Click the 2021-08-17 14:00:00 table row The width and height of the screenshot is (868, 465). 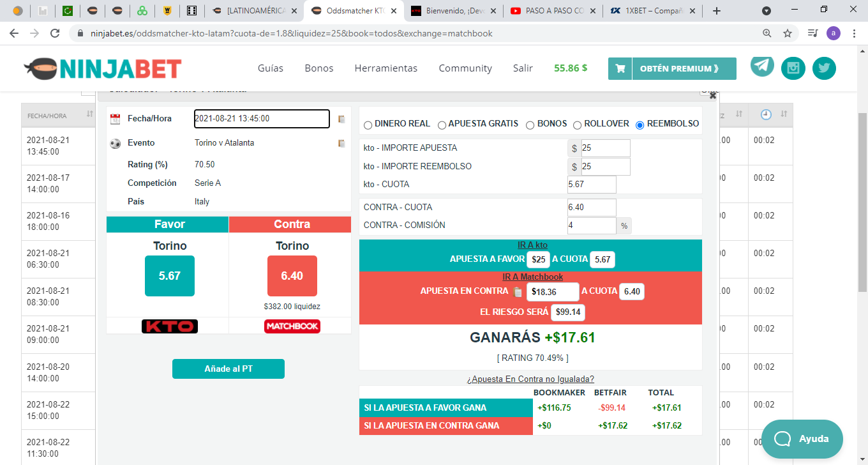(59, 183)
